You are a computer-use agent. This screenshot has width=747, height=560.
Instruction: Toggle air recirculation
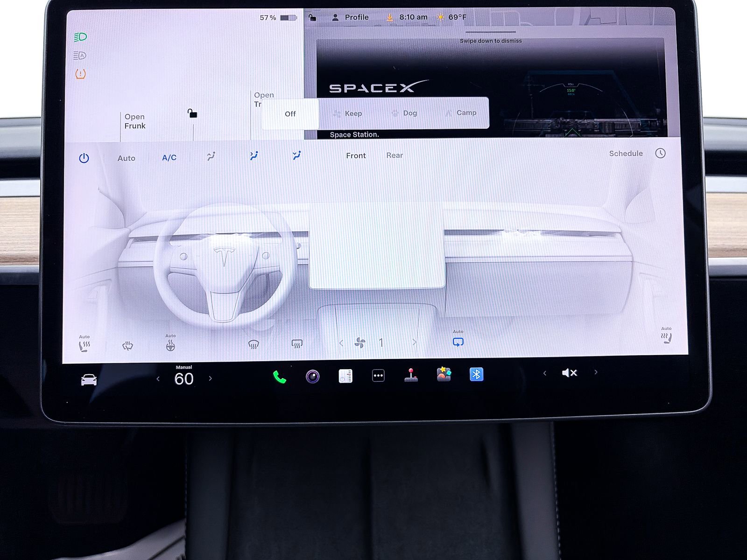[458, 342]
